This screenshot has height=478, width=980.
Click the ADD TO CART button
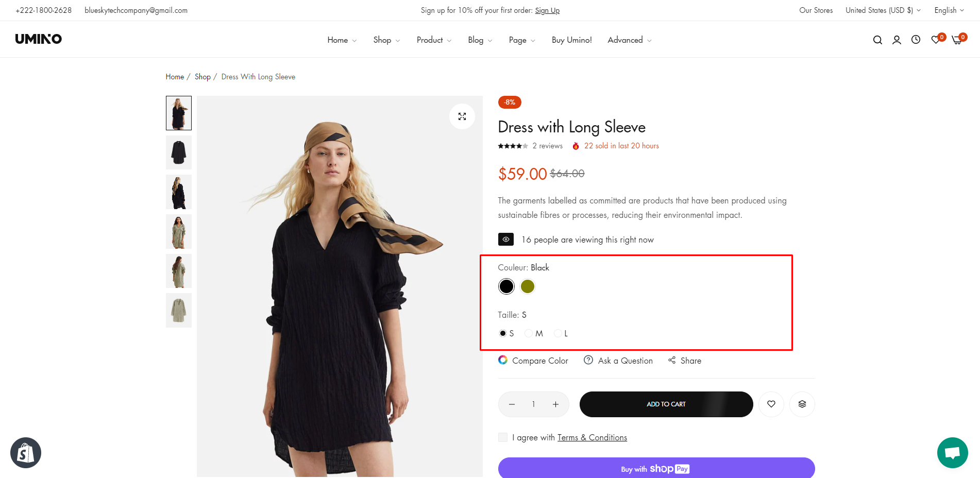pos(666,404)
